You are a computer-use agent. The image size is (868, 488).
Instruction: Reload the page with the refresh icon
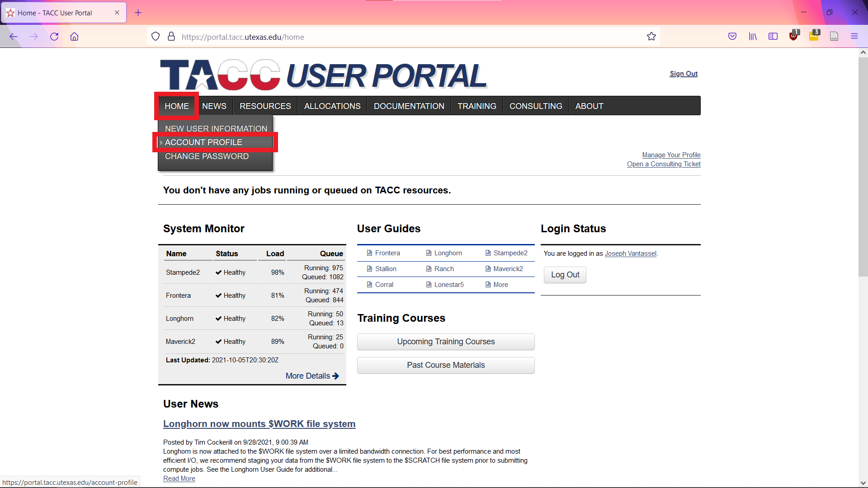point(54,37)
